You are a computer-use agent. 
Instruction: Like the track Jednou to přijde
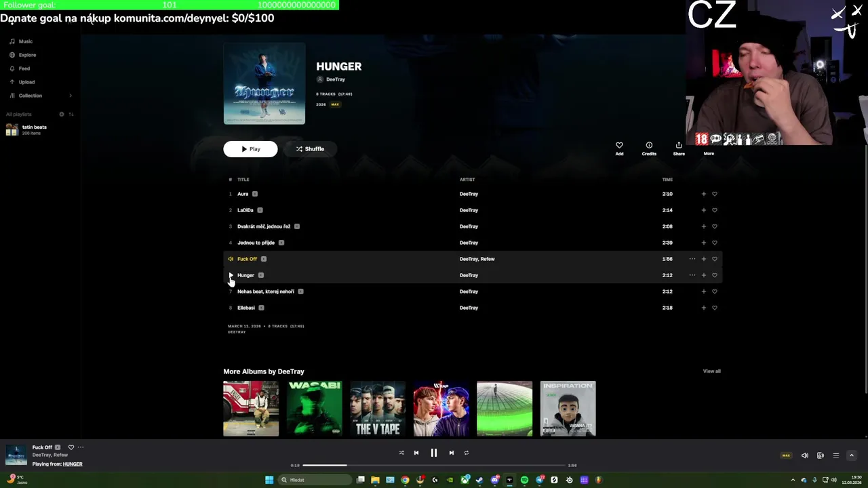[715, 243]
